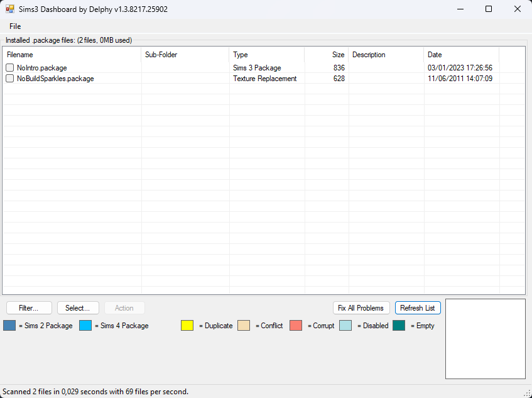532x398 pixels.
Task: Click the date 11/06/2011 14:07:09
Action: click(x=460, y=79)
